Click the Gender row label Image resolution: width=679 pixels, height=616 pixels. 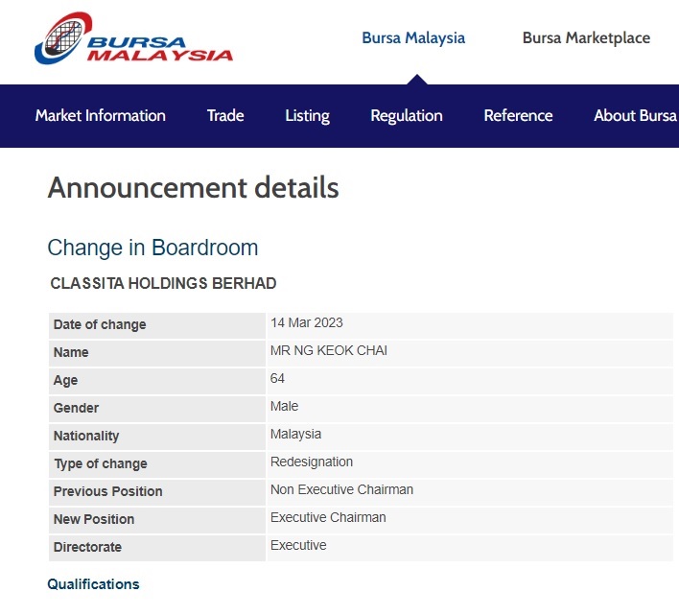pos(76,408)
